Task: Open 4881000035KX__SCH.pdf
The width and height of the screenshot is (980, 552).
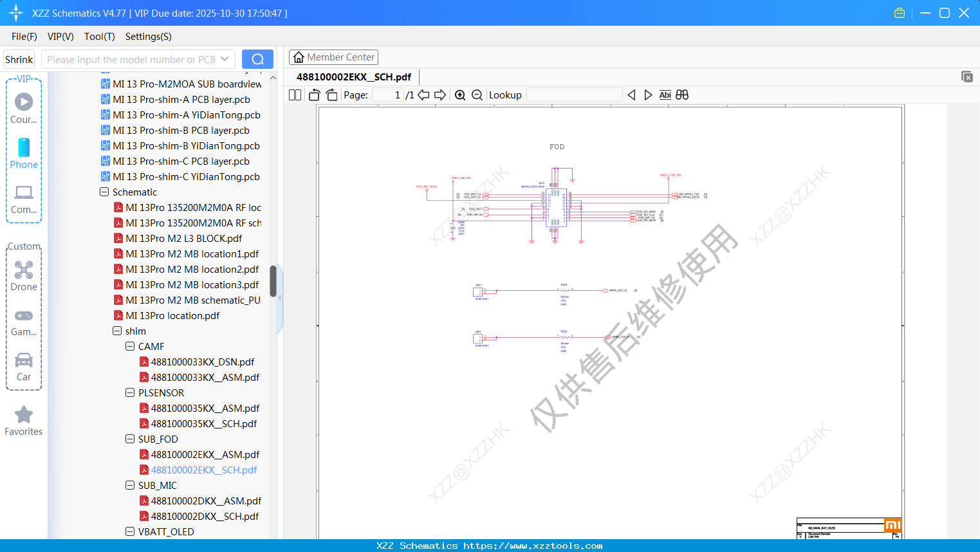Action: pyautogui.click(x=198, y=423)
